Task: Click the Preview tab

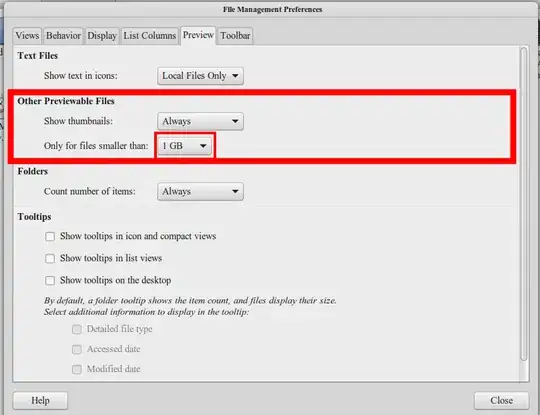Action: tap(198, 35)
